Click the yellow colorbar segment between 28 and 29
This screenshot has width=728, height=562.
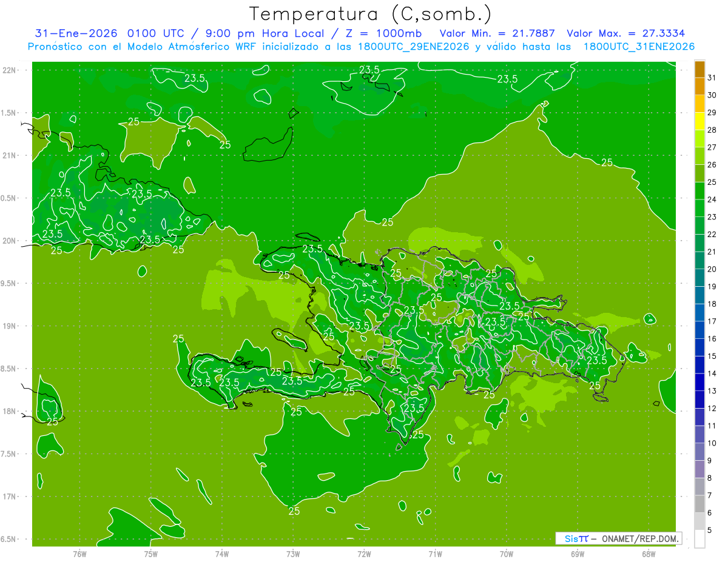tap(699, 121)
